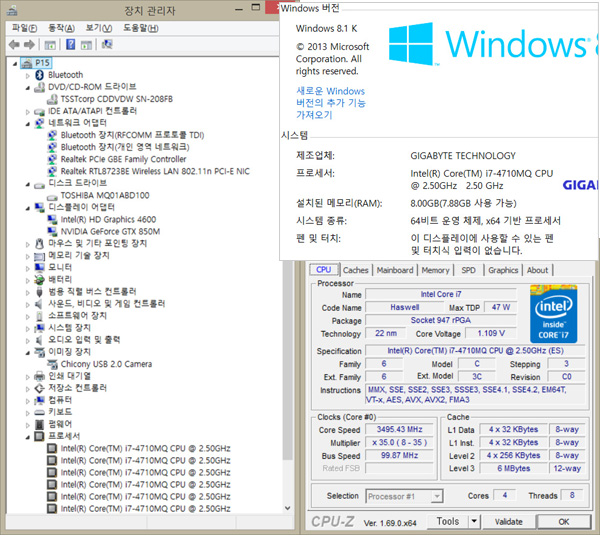Open the 파일(F) menu
The image size is (600, 538).
(x=24, y=28)
